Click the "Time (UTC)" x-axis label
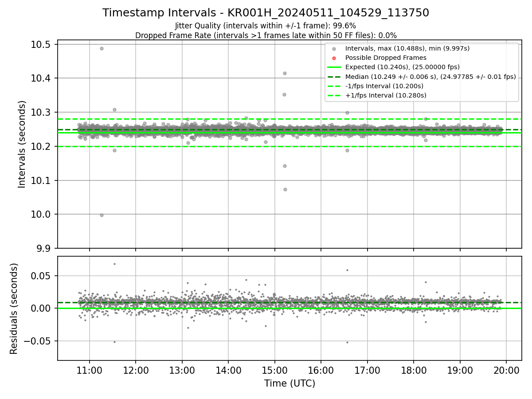Viewport: 532px width, 399px height. 290,383
